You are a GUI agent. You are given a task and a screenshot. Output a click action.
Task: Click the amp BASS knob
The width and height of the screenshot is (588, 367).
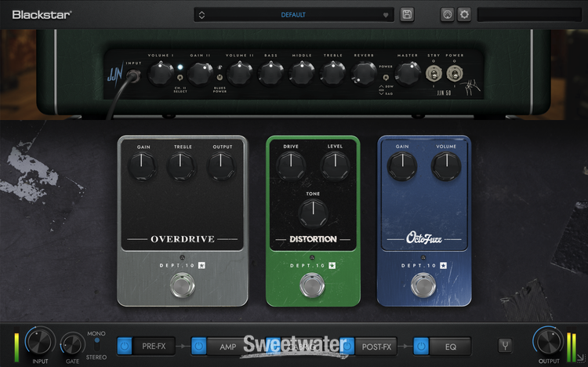[270, 74]
